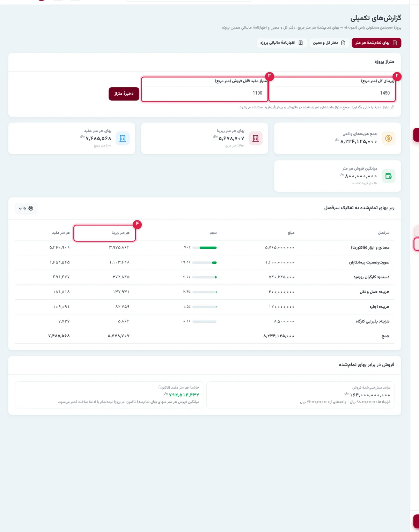419x532 pixels.
Task: Click the amount «۵۴۰,۶۲۵,۰۰۰» in the table
Action: click(x=281, y=277)
